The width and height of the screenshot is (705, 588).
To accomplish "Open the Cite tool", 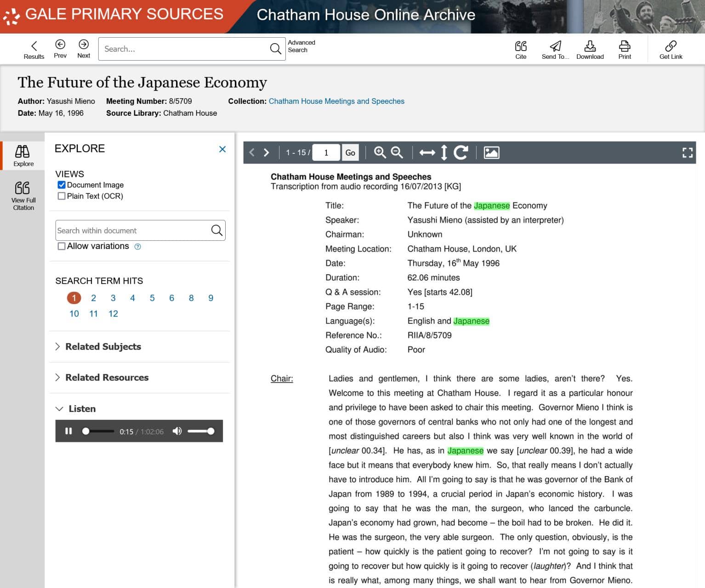I will (x=521, y=50).
